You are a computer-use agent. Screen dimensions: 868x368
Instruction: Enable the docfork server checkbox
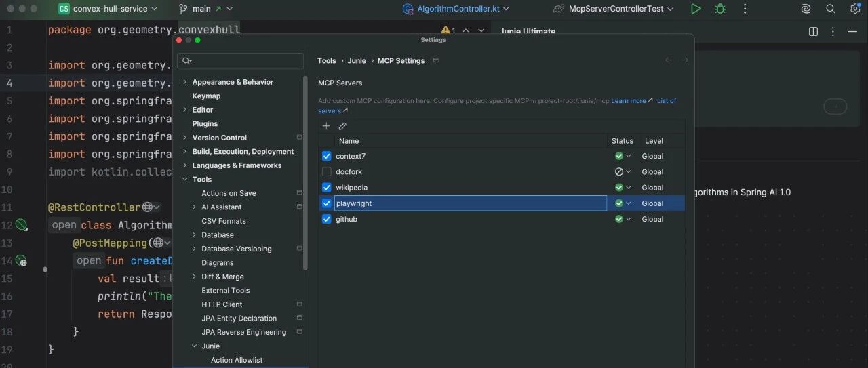(327, 172)
